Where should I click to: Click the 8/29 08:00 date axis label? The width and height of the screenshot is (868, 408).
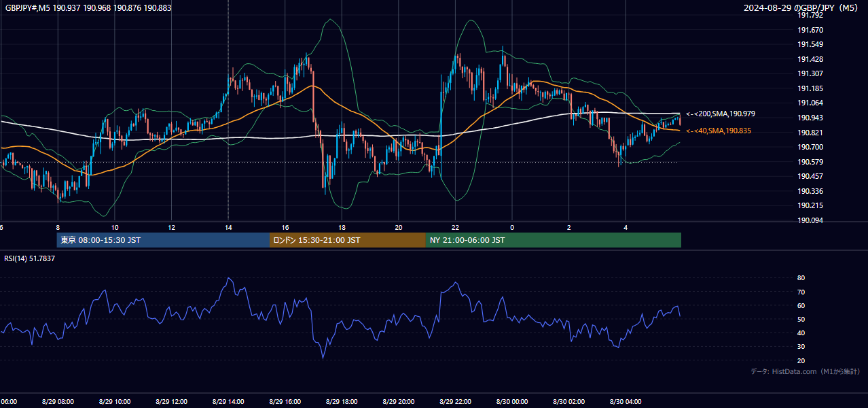(x=58, y=402)
